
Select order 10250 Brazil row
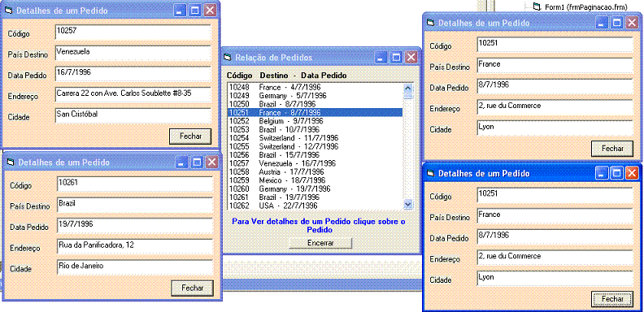click(x=315, y=104)
